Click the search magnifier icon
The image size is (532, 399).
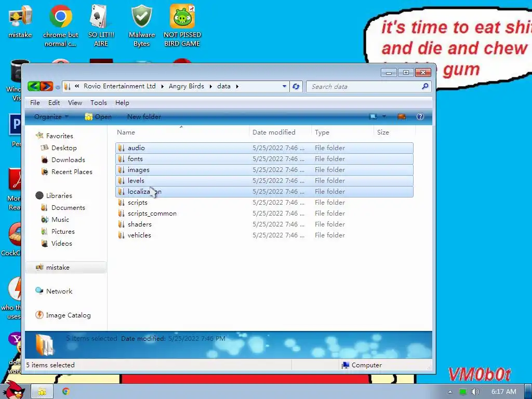coord(425,86)
